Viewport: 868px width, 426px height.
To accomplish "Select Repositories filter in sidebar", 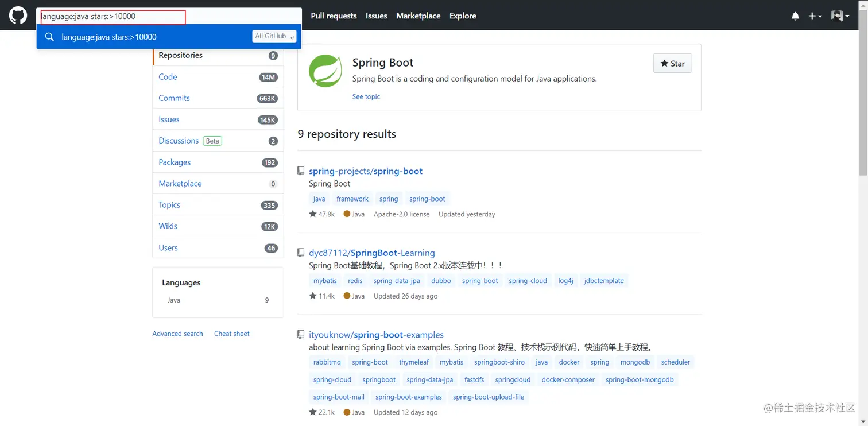I will [218, 56].
